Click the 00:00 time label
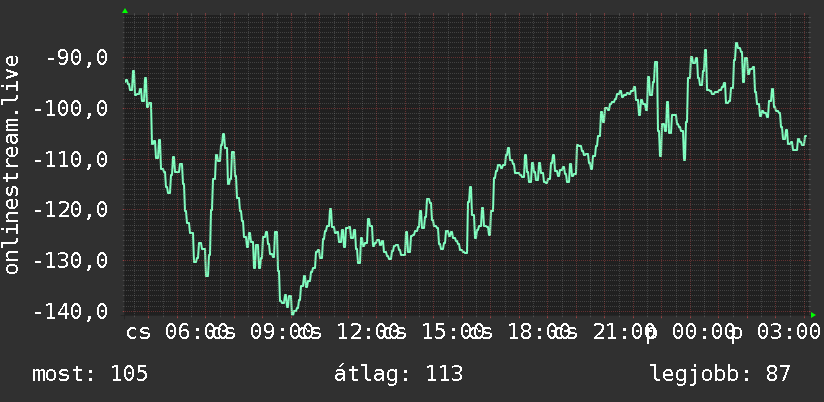824x402 pixels. (x=704, y=332)
